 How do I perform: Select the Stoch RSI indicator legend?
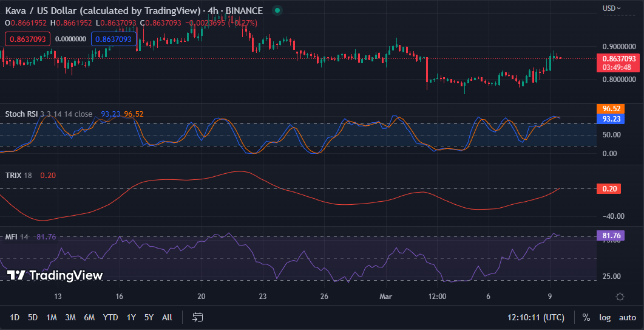point(49,114)
